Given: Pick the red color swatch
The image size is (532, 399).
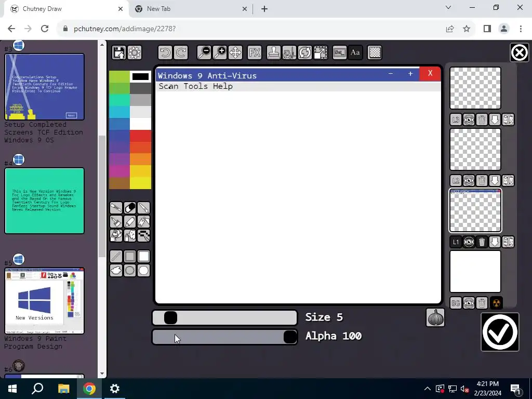Looking at the screenshot, I should pos(140,136).
